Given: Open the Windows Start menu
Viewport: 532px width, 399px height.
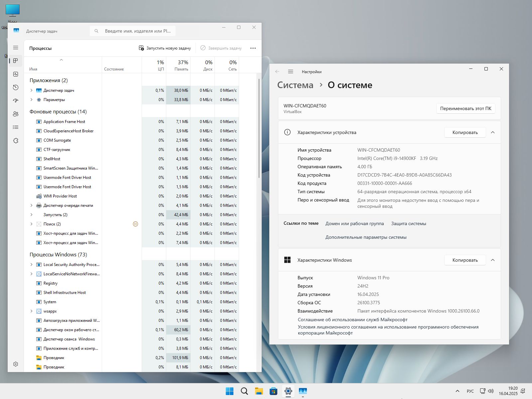Looking at the screenshot, I should point(230,391).
